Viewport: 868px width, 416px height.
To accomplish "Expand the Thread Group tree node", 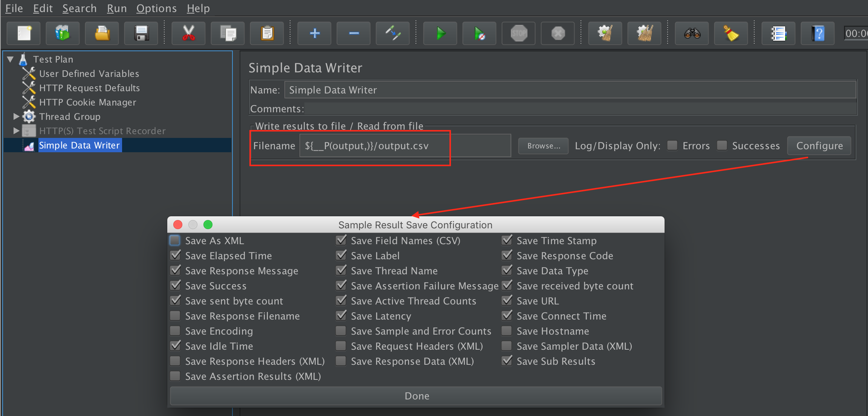I will (16, 116).
